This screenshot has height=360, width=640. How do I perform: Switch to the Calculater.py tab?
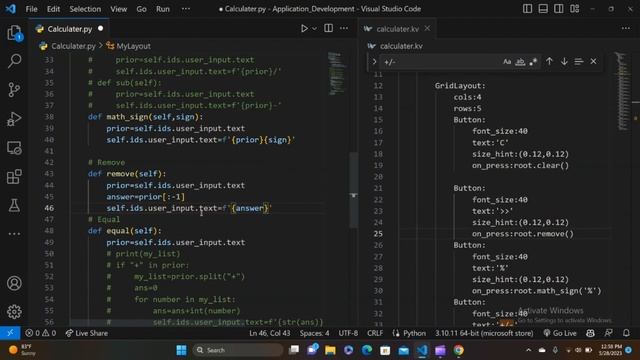tap(69, 29)
